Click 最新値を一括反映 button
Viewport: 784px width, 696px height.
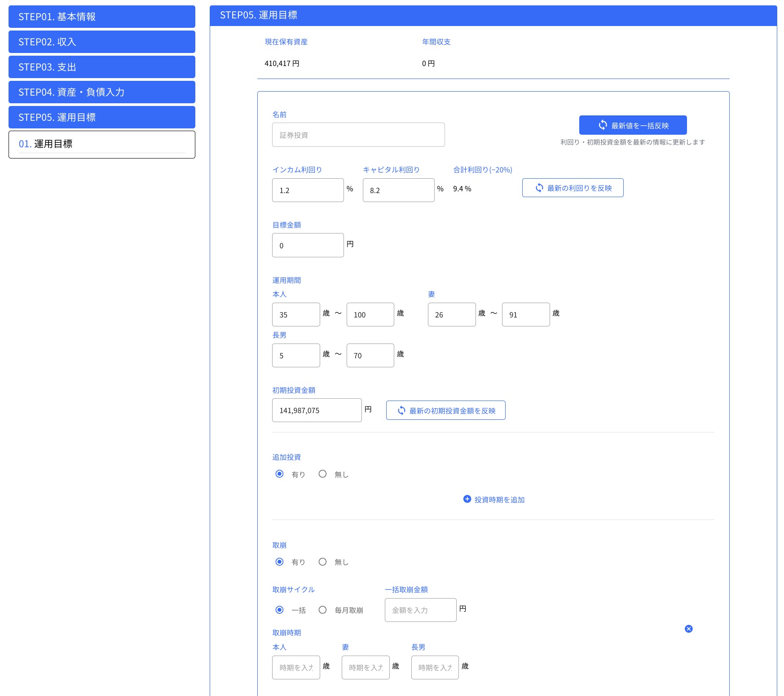coord(633,125)
